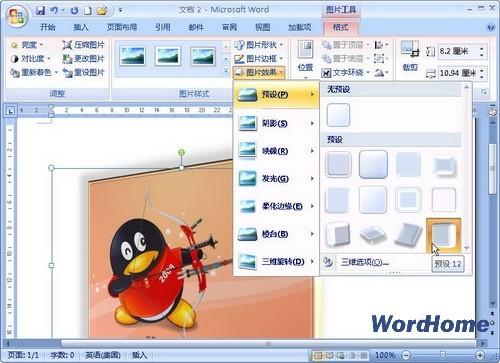
Task: Undo the last action in quick access toolbar
Action: (54, 11)
